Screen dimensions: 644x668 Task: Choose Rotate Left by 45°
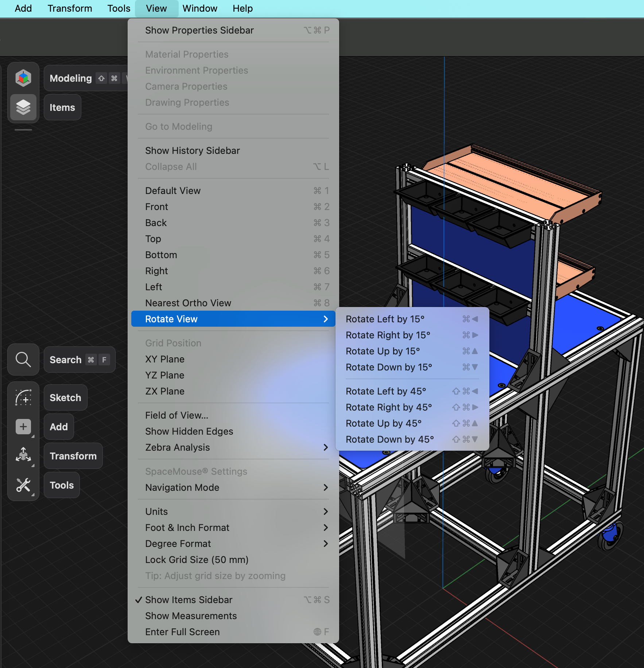(x=412, y=391)
